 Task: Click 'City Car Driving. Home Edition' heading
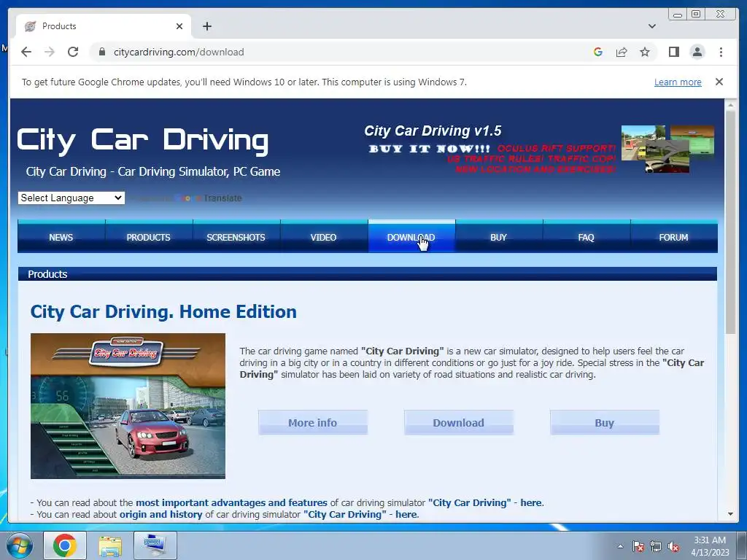tap(163, 311)
